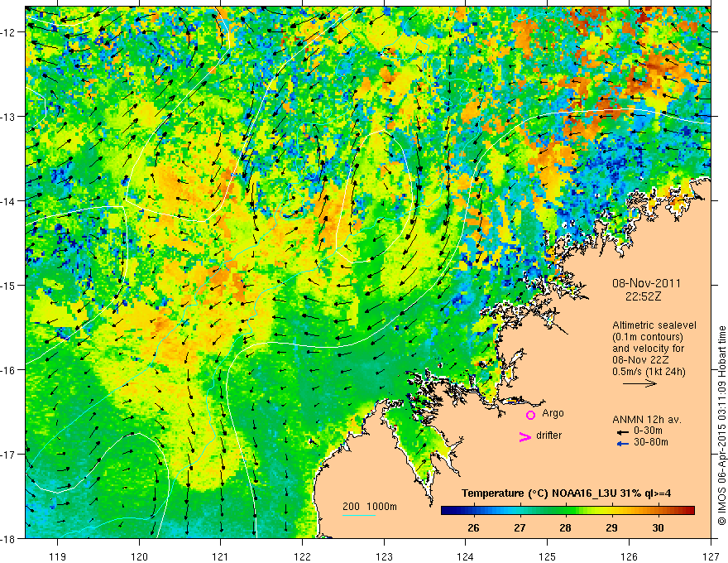Click the 0.5m/s velocity scale arrow

(639, 383)
